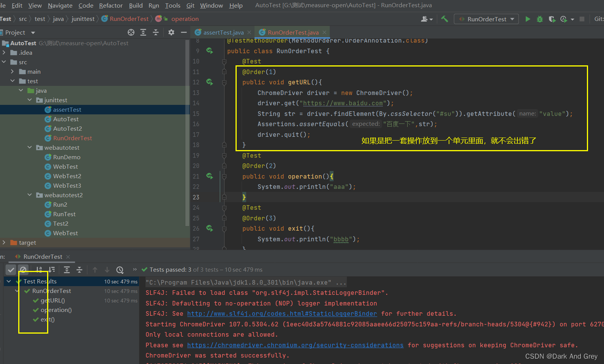The width and height of the screenshot is (604, 364).
Task: Click the locate file target icon in Project panel
Action: (131, 33)
